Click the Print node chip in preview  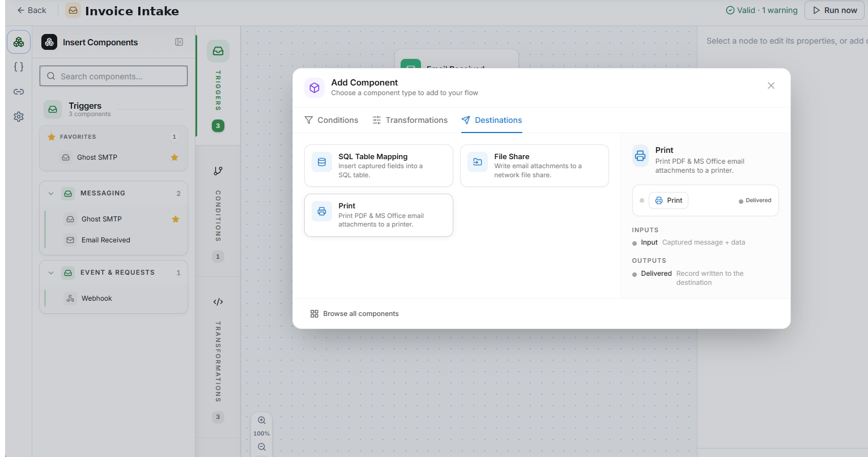tap(669, 200)
